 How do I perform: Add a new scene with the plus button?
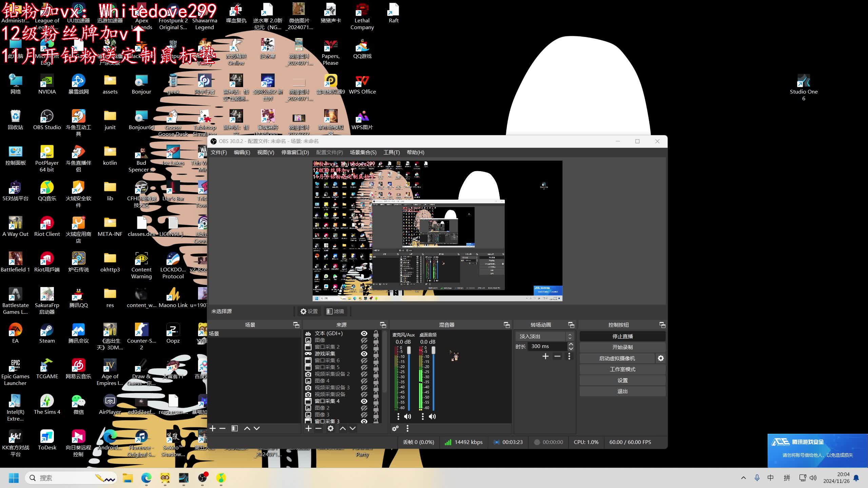click(213, 428)
